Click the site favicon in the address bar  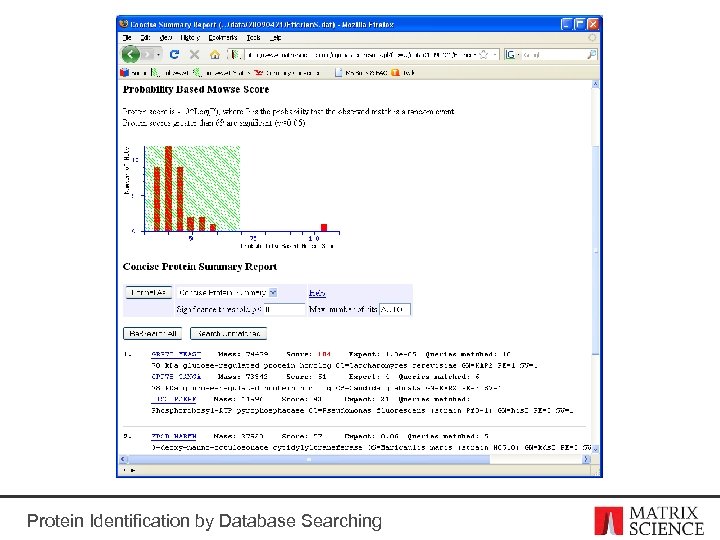click(236, 55)
